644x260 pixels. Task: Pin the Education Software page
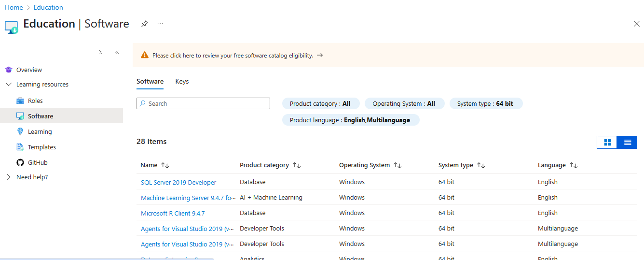coord(144,24)
